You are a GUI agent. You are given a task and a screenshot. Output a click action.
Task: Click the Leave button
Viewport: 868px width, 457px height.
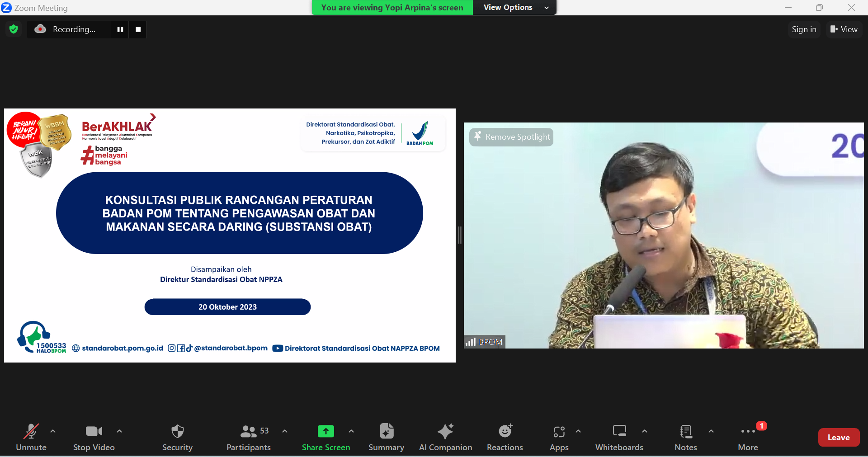click(839, 437)
